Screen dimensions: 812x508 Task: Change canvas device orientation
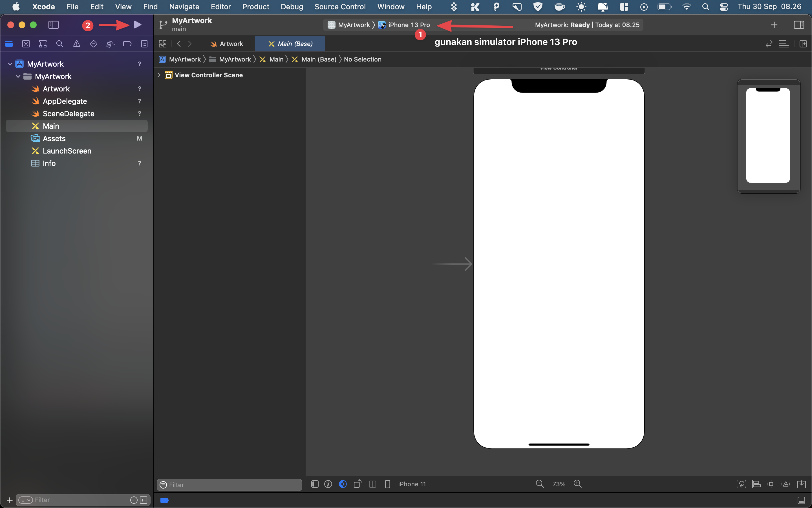[x=357, y=484]
